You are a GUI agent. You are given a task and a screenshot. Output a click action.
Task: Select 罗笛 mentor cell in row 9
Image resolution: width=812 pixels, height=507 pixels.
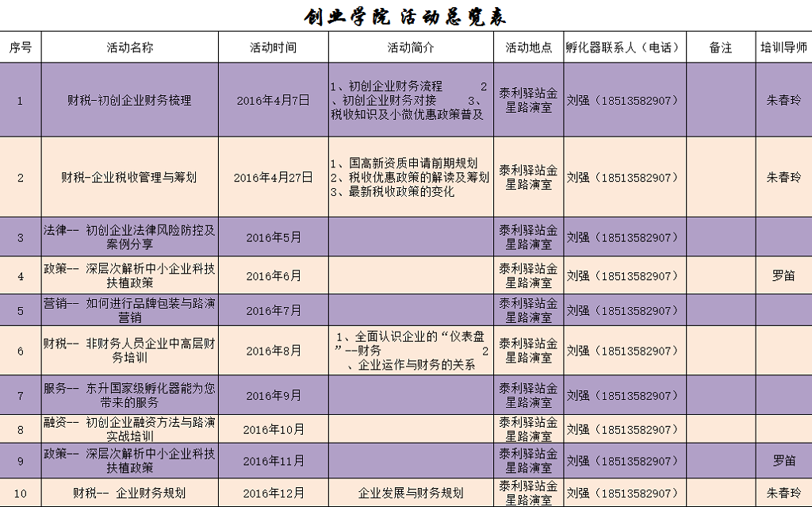click(784, 460)
